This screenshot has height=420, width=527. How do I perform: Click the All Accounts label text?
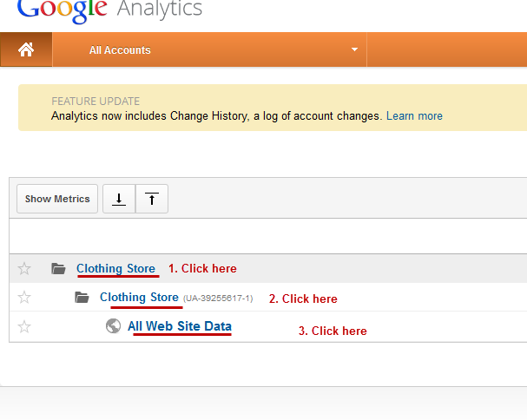[120, 50]
